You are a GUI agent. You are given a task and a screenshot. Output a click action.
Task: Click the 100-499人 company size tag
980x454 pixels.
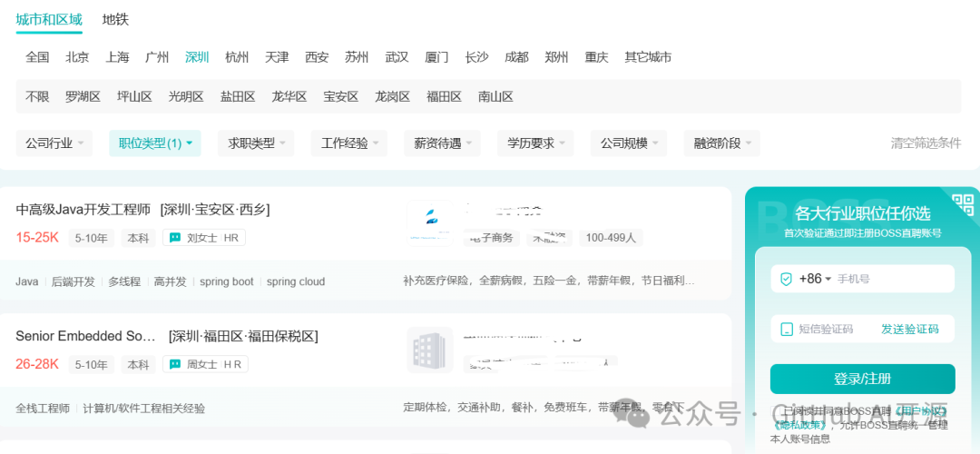611,238
